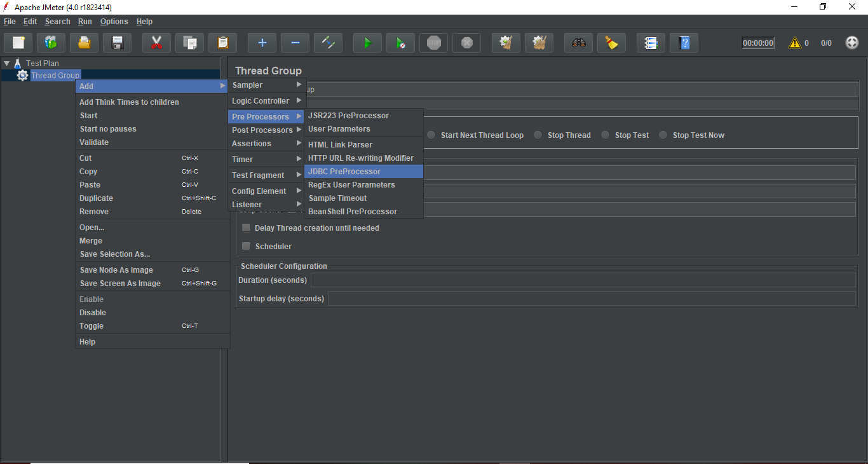Click the plus Expand All toolbar icon

tap(262, 43)
